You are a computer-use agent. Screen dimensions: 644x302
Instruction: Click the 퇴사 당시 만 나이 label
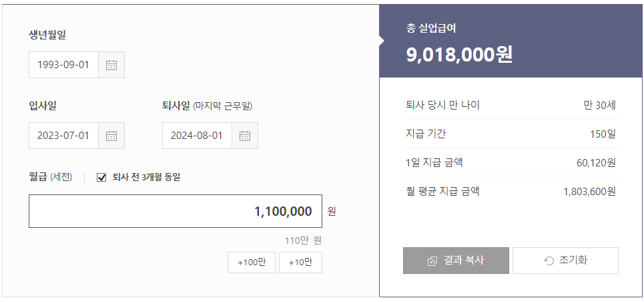point(442,105)
